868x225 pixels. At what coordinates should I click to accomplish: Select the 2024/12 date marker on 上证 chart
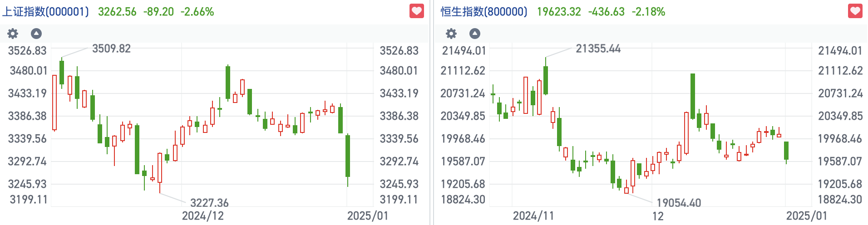202,216
